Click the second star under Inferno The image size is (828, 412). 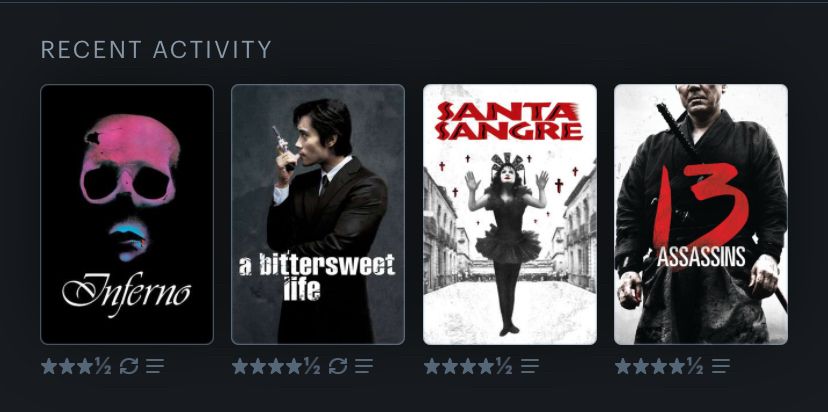click(67, 366)
